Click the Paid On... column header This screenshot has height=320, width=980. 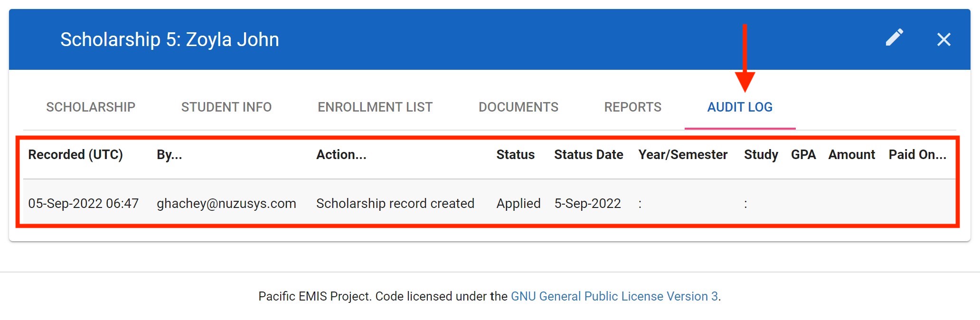tap(917, 155)
